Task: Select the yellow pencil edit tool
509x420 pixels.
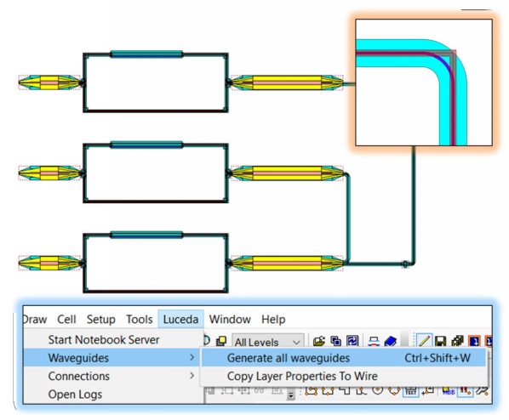Action: click(x=424, y=341)
